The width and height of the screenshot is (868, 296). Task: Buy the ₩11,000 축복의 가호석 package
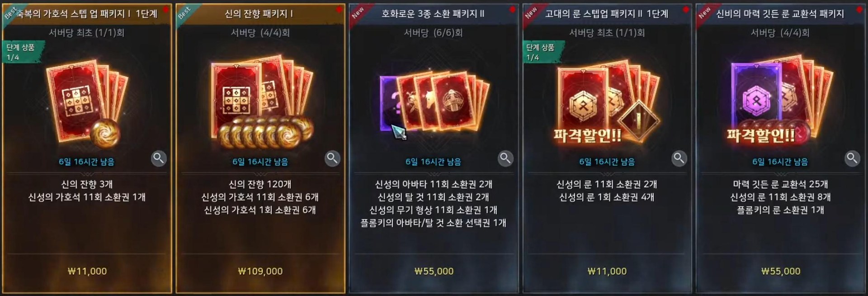[87, 271]
